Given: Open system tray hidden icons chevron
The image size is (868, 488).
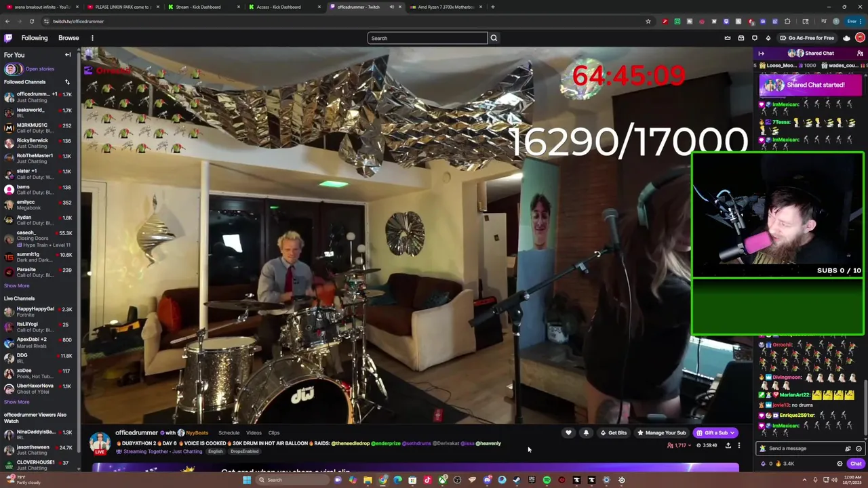Looking at the screenshot, I should tap(806, 480).
